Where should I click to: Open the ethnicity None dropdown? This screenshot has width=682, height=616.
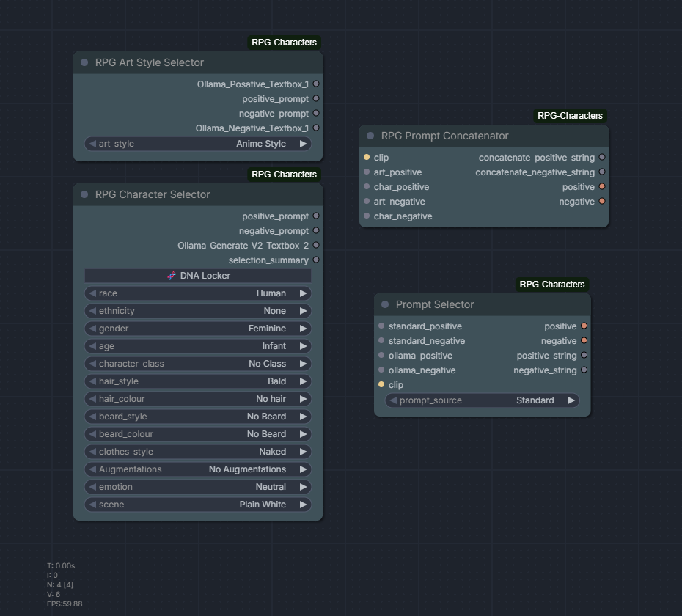198,311
